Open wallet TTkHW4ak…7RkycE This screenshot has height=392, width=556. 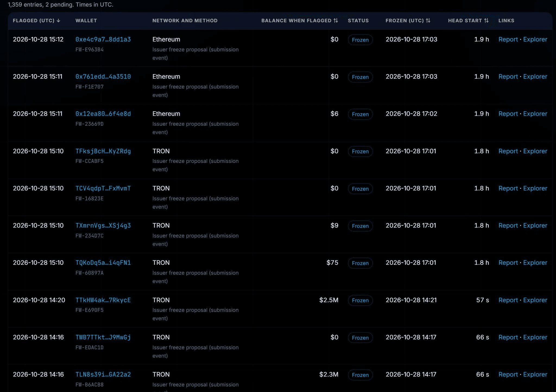click(103, 300)
